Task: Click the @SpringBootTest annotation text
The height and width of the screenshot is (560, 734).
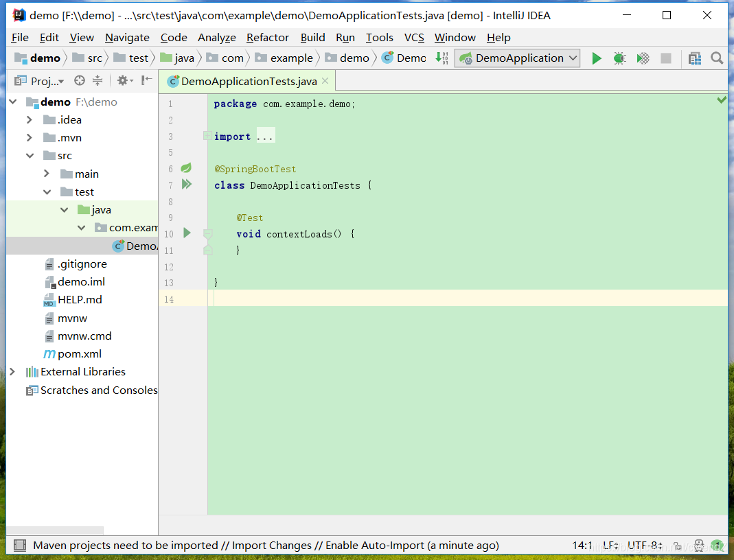Action: (x=255, y=169)
